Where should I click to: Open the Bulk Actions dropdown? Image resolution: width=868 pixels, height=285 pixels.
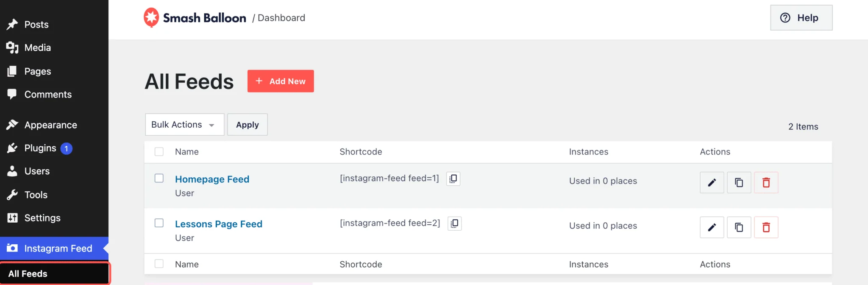point(184,125)
